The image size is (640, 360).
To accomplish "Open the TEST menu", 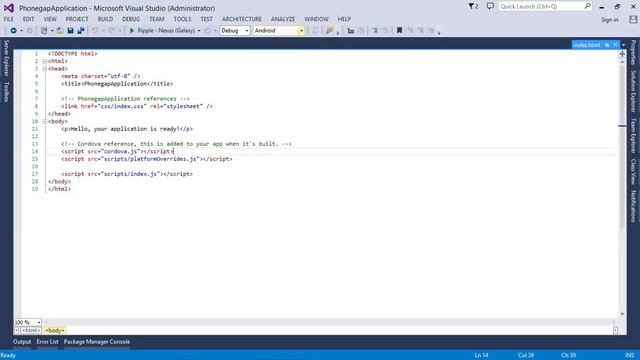I will [x=207, y=19].
